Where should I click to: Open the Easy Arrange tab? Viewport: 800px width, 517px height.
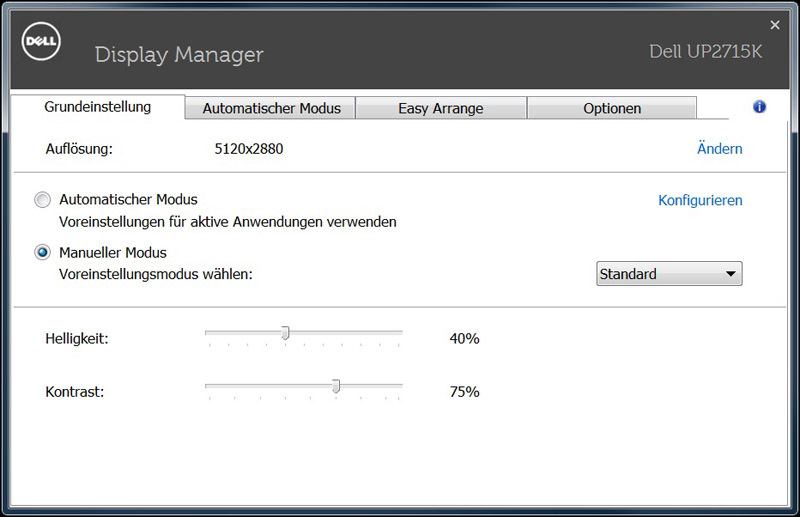pyautogui.click(x=441, y=108)
